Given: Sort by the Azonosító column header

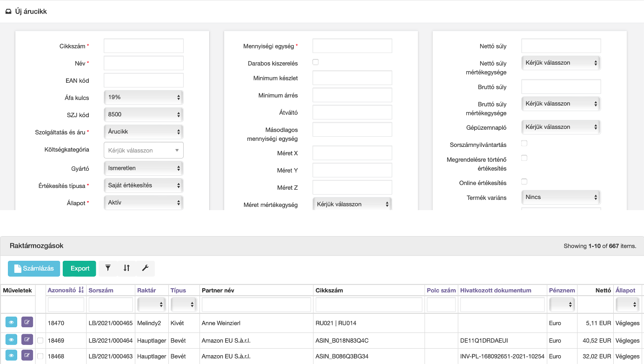Looking at the screenshot, I should point(62,290).
